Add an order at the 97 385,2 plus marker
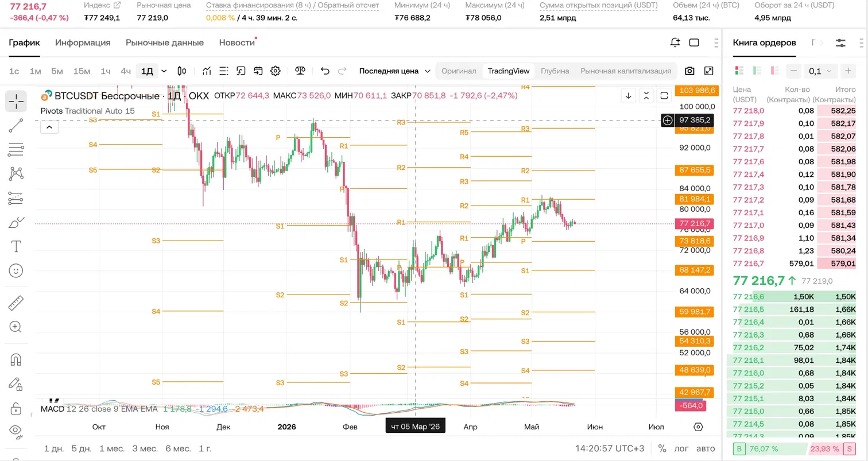 click(x=668, y=120)
